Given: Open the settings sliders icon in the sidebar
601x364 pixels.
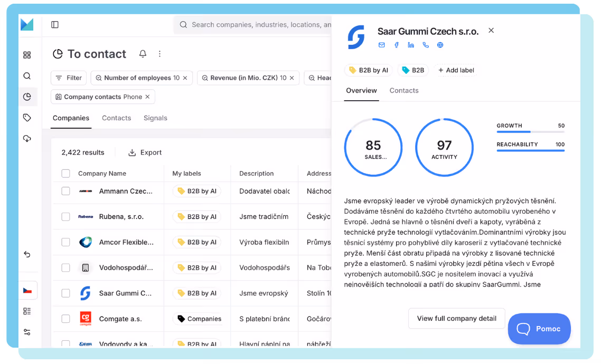Looking at the screenshot, I should (x=27, y=332).
